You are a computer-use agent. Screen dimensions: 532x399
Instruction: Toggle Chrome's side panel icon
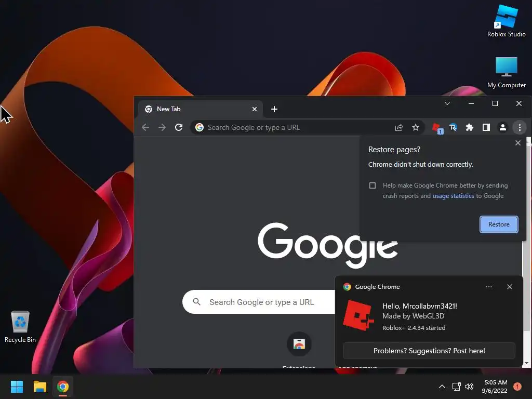point(486,128)
